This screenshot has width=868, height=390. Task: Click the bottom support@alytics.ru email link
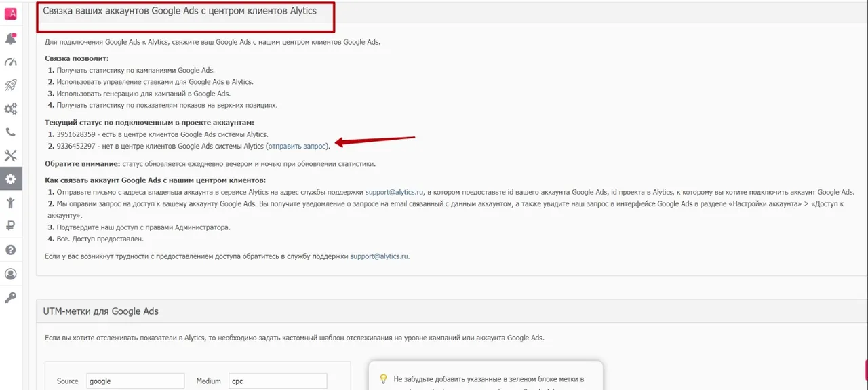click(380, 256)
